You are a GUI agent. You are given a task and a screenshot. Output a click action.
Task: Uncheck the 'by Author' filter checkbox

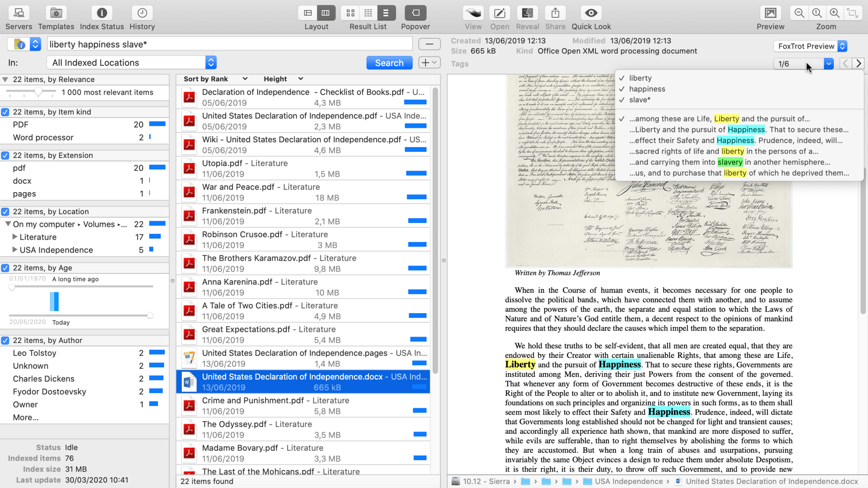5,341
